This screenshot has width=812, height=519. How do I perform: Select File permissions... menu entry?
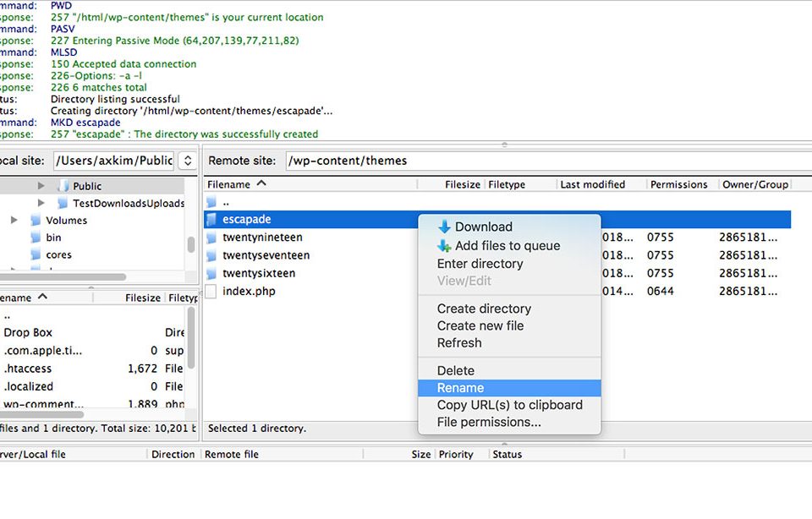[488, 422]
